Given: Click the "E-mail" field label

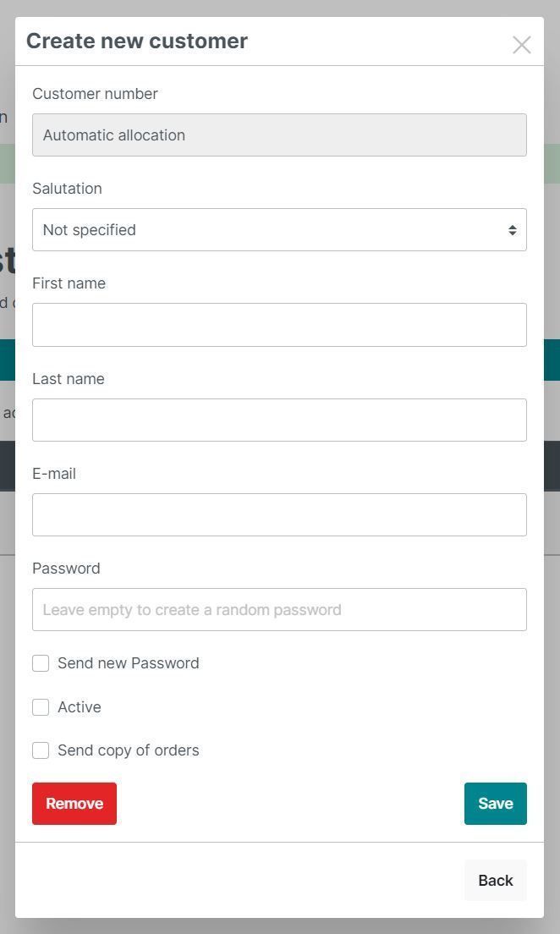Looking at the screenshot, I should [x=54, y=474].
